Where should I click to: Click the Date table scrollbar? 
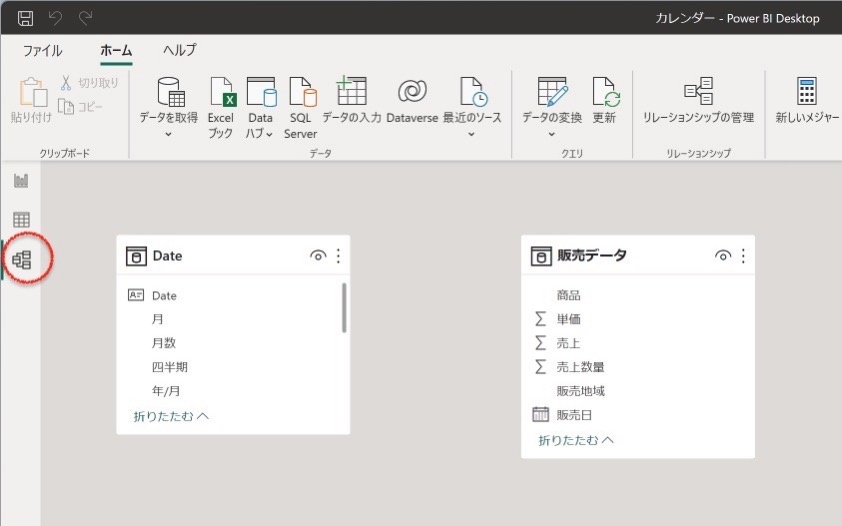pyautogui.click(x=344, y=308)
